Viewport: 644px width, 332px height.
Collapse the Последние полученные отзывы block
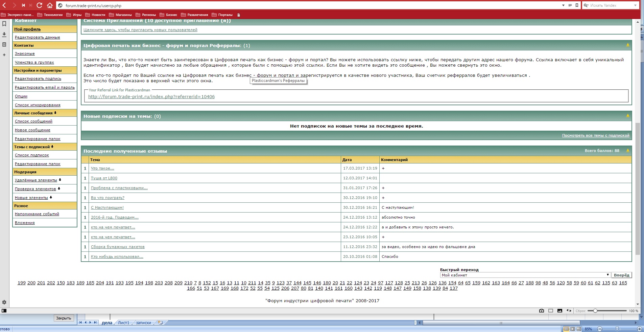pyautogui.click(x=628, y=151)
